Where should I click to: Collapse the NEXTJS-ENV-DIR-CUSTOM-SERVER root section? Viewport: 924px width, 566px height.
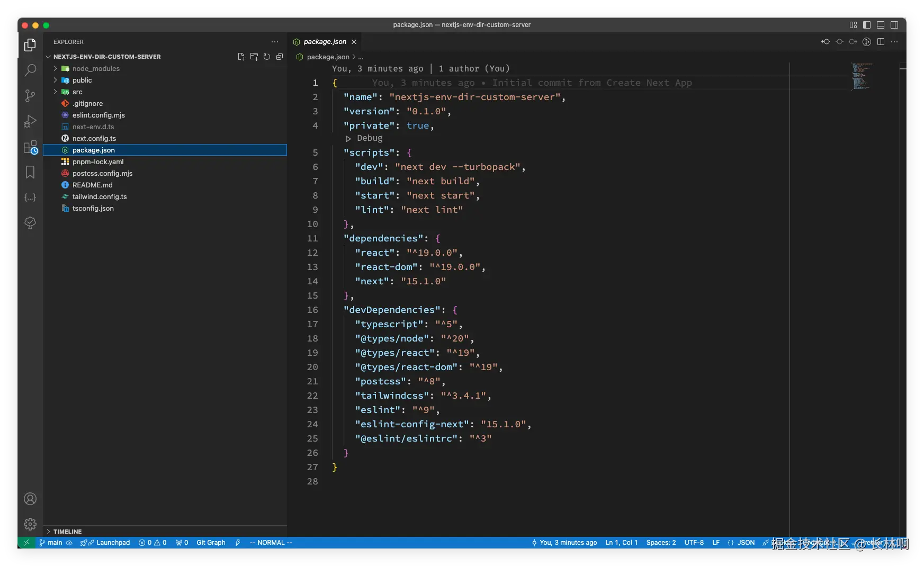106,57
